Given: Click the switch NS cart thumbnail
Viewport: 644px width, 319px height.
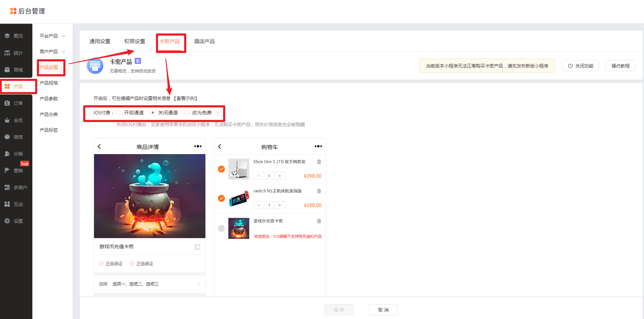Looking at the screenshot, I should [239, 198].
